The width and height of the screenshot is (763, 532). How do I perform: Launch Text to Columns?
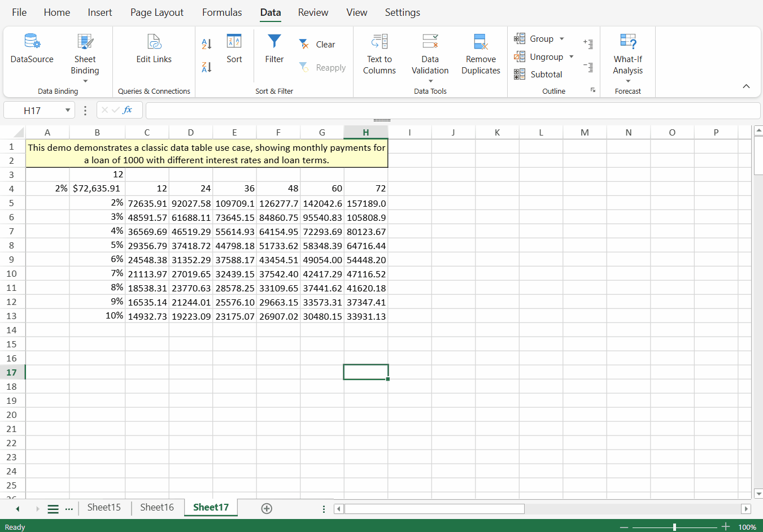380,55
